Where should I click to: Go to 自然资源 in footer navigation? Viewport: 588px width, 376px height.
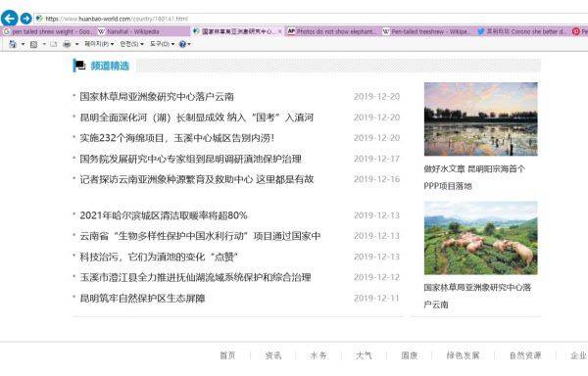coord(525,355)
